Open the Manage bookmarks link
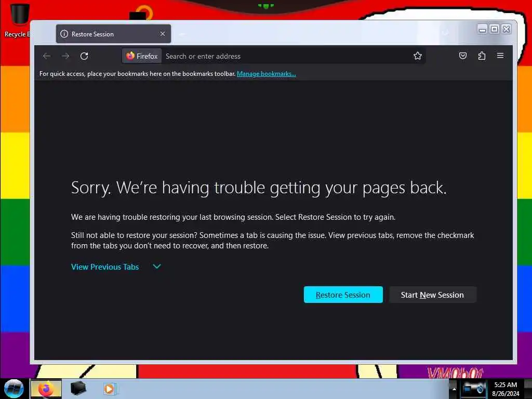 point(267,74)
